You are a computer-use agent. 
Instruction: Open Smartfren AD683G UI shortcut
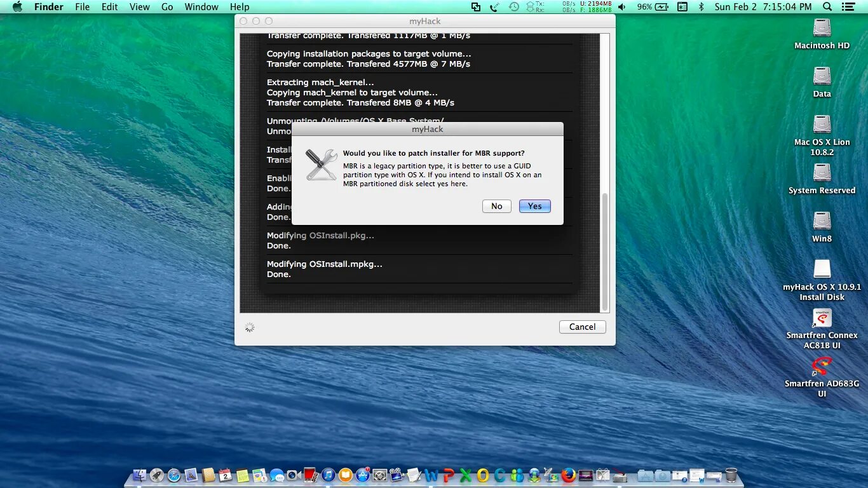pyautogui.click(x=822, y=377)
